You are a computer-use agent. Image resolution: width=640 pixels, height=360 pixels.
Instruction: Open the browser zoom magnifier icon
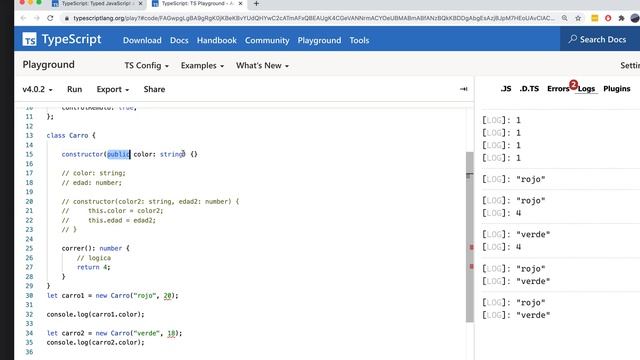coord(564,18)
